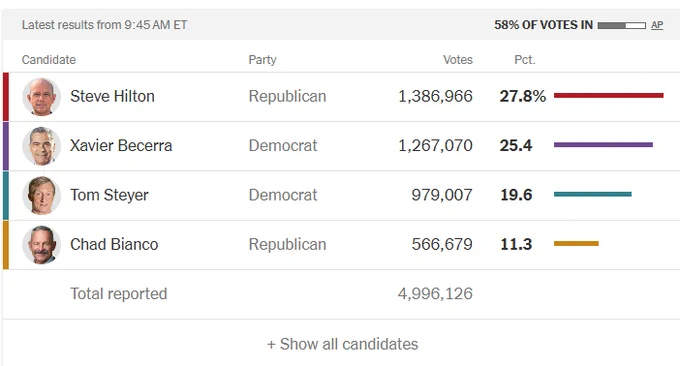Click Tom Steyer's portrait photo
Viewport: 680px width, 366px height.
42,196
